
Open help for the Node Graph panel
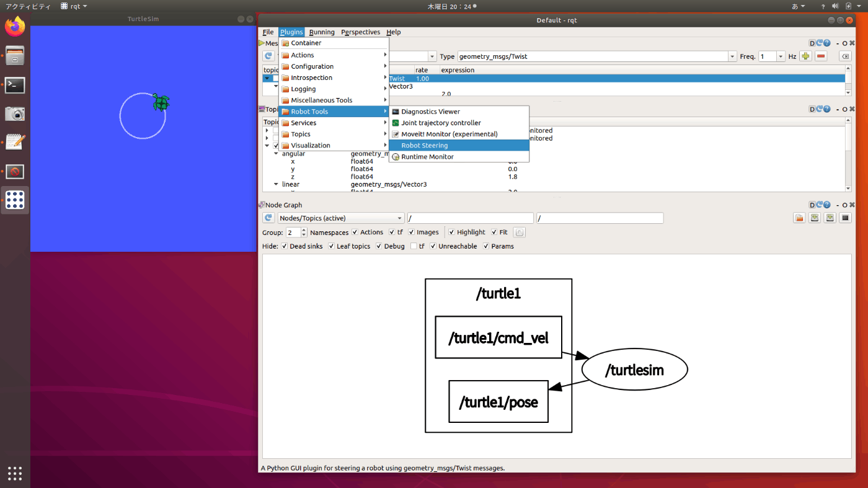827,205
